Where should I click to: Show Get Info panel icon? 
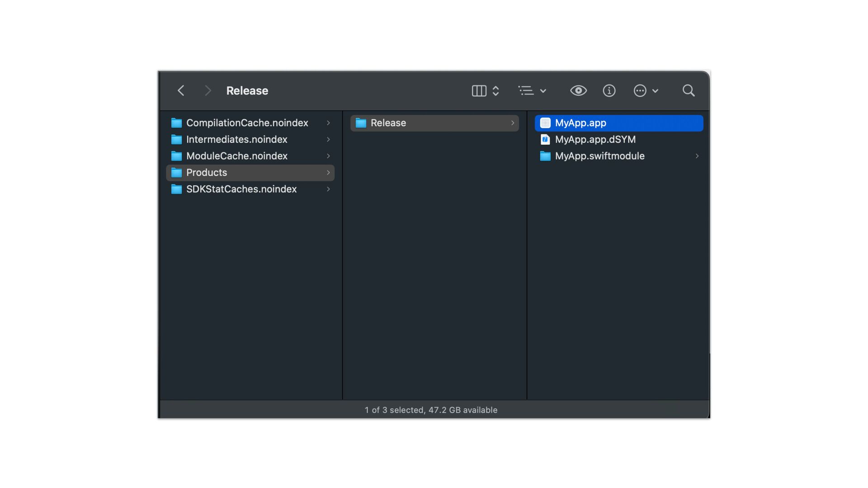coord(609,91)
